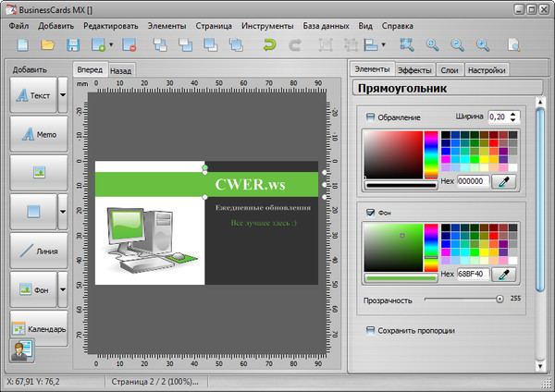Click the green Undo arrow icon
The image size is (555, 392).
coord(269,44)
